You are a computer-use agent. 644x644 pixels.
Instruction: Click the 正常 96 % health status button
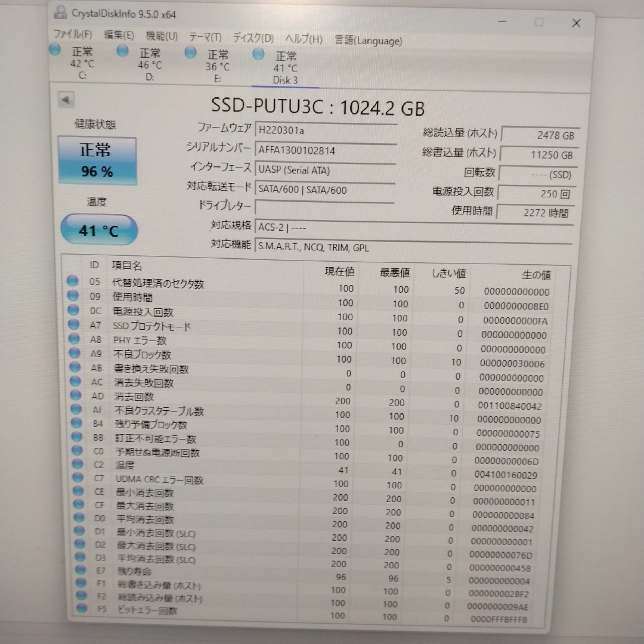(x=97, y=160)
